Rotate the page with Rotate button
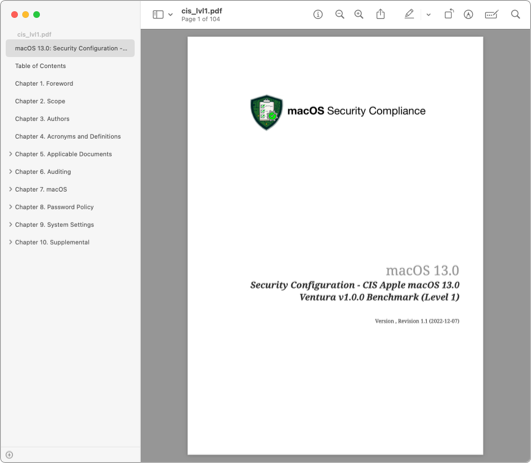The height and width of the screenshot is (464, 531). point(449,14)
